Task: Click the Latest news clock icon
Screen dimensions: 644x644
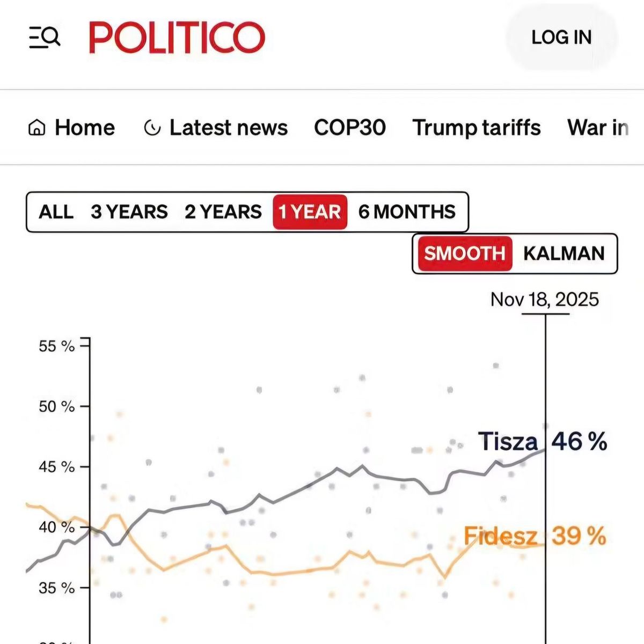Action: pos(152,128)
